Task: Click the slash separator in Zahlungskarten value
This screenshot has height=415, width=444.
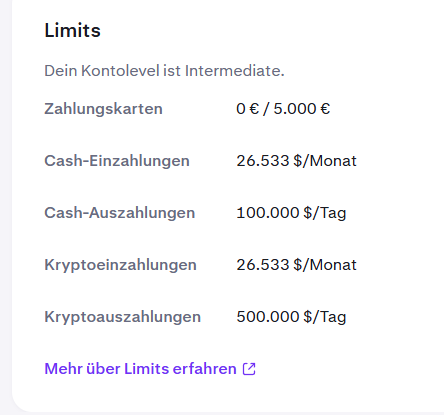Action: (266, 109)
